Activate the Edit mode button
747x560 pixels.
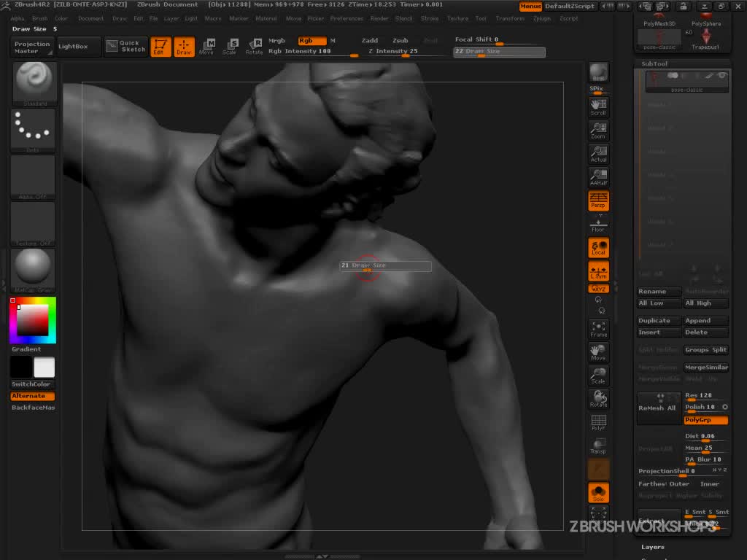point(160,47)
